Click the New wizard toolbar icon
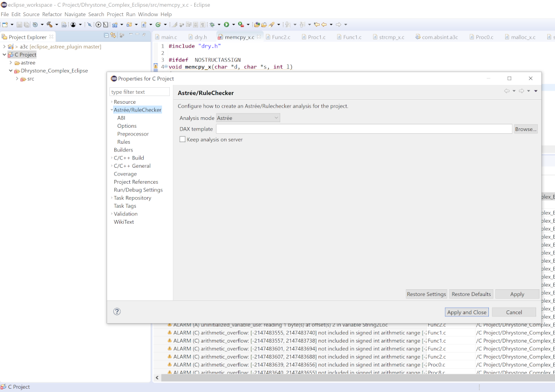 click(x=5, y=24)
